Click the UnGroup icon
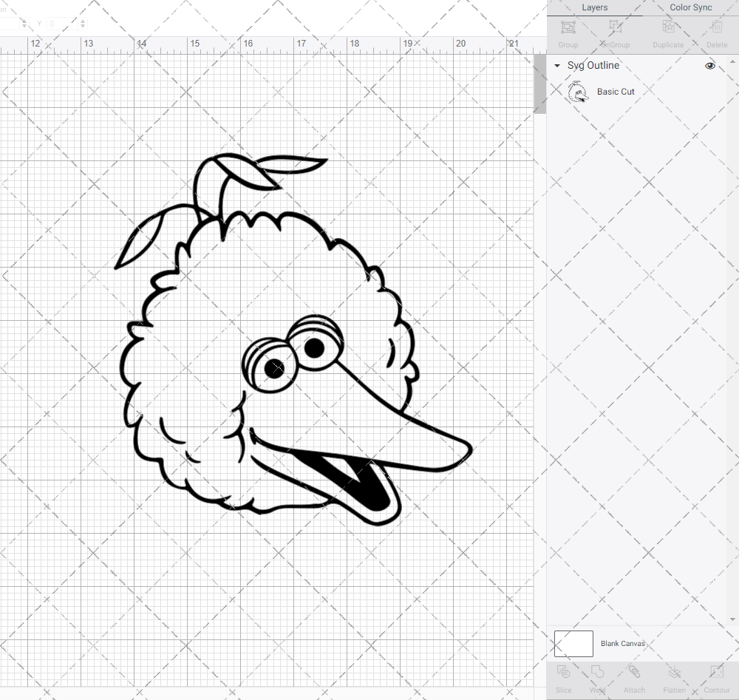739x700 pixels. click(x=614, y=33)
